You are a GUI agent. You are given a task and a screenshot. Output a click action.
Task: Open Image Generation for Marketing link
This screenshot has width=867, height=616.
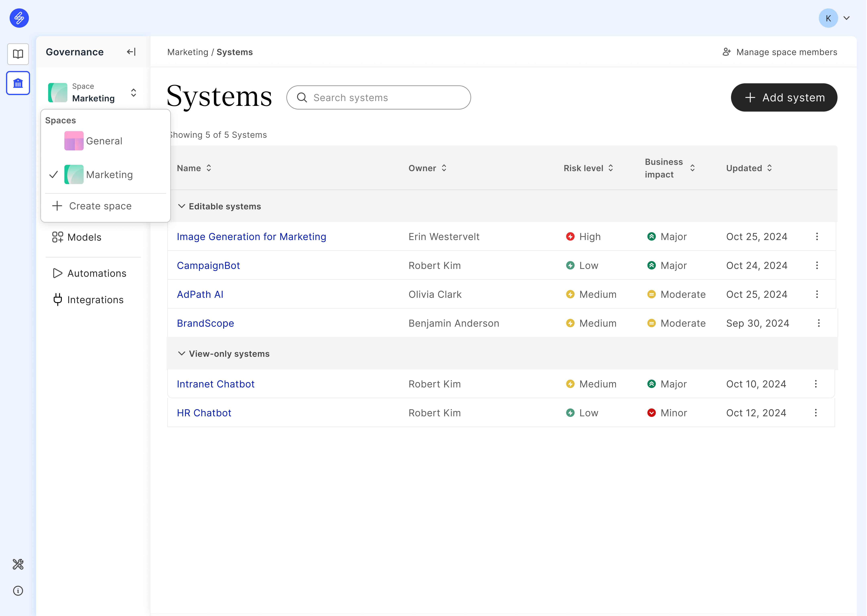pos(251,237)
